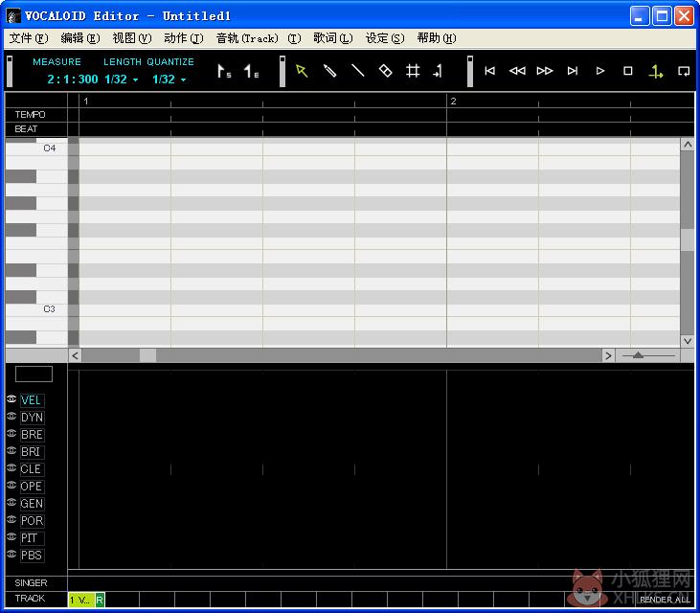
Task: Toggle VEL curve visibility eye
Action: [x=11, y=398]
